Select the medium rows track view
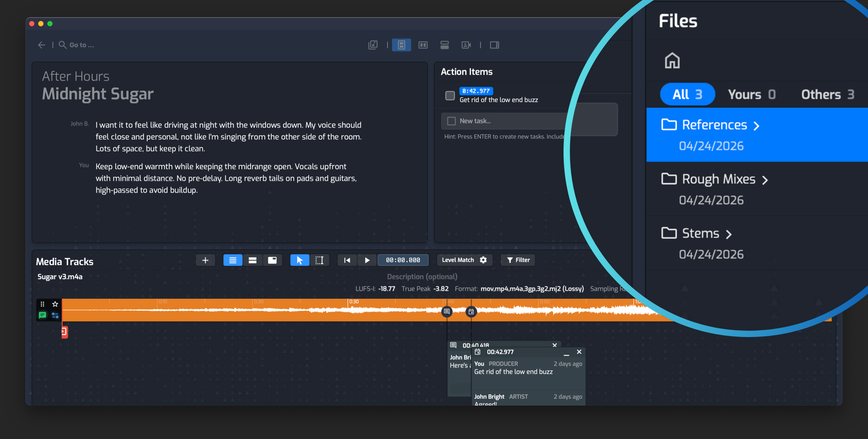Image resolution: width=868 pixels, height=439 pixels. 253,260
